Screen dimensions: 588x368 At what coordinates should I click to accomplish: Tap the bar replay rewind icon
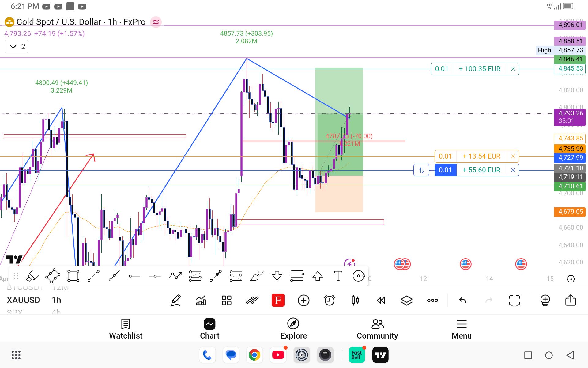coord(381,300)
